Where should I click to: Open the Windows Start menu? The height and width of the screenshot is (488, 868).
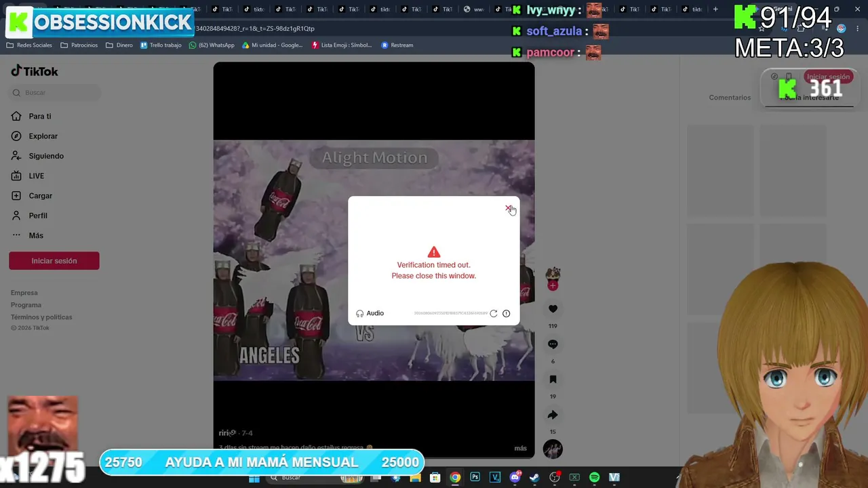click(254, 478)
